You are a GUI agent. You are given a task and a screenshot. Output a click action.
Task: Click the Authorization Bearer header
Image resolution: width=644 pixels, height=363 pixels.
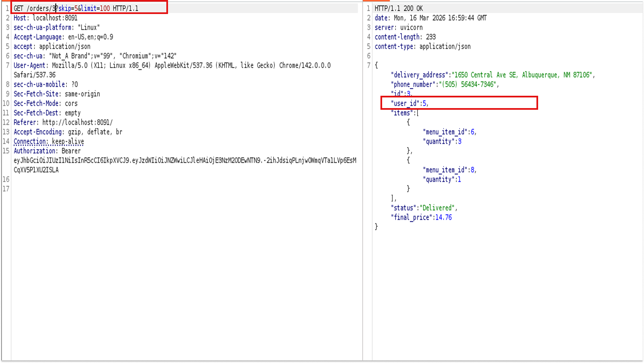[x=47, y=151]
